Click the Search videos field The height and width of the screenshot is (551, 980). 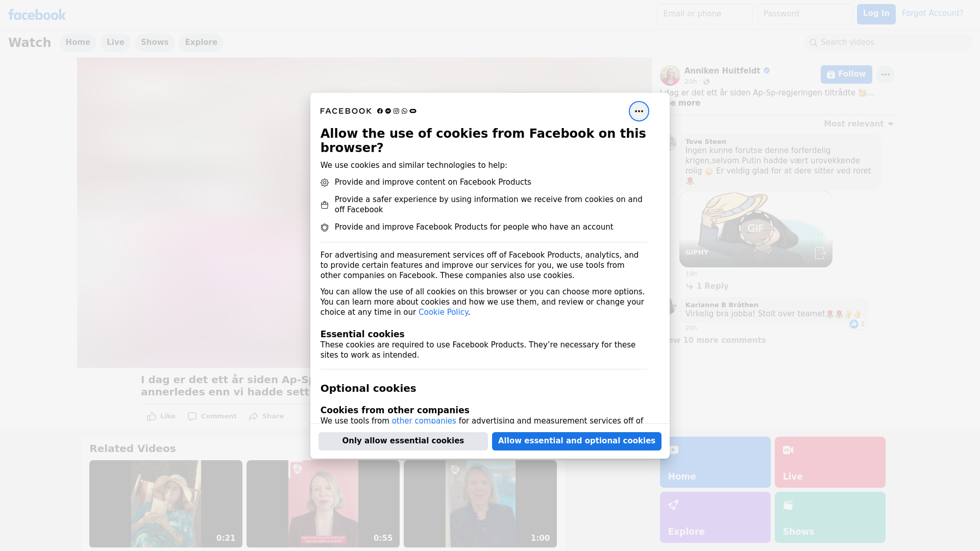tap(888, 42)
